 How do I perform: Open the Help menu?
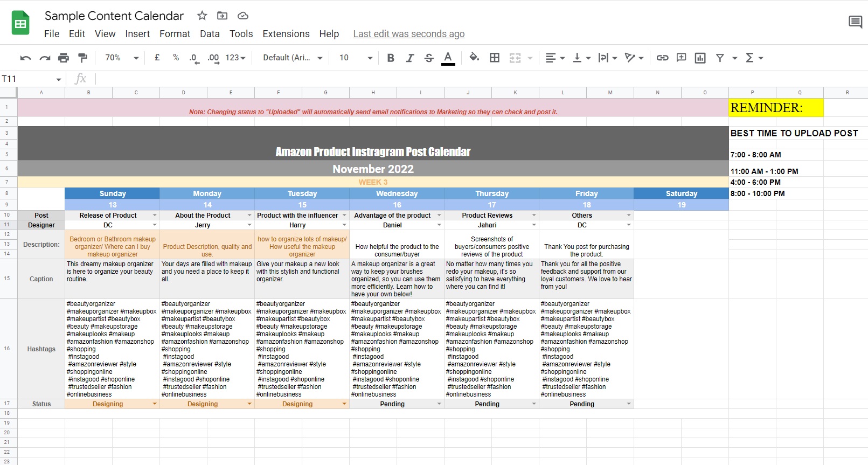tap(329, 34)
